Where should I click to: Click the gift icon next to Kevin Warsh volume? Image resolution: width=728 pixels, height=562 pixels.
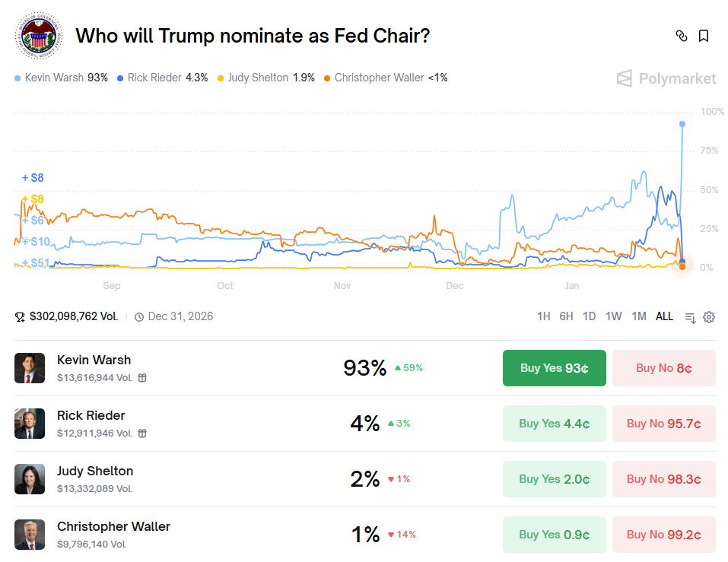click(142, 377)
